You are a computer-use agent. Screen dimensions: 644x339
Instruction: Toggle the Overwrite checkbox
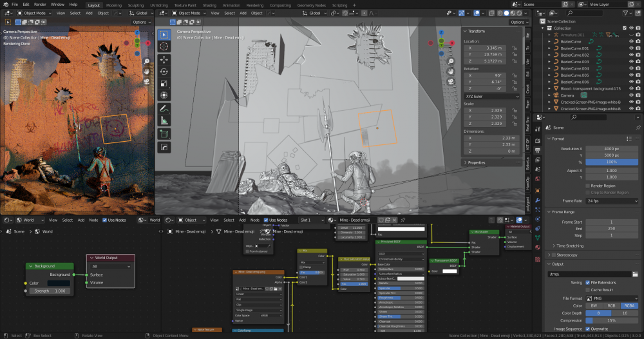(588, 329)
